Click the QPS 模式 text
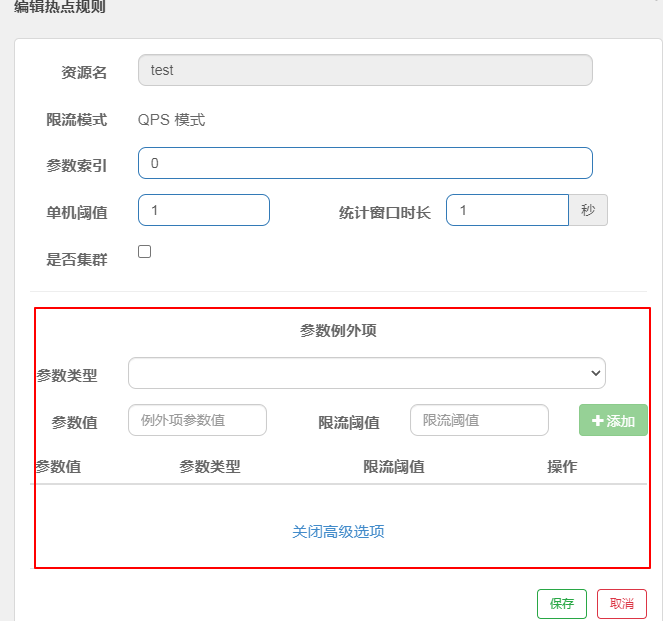Screen dimensions: 663x621 171,120
